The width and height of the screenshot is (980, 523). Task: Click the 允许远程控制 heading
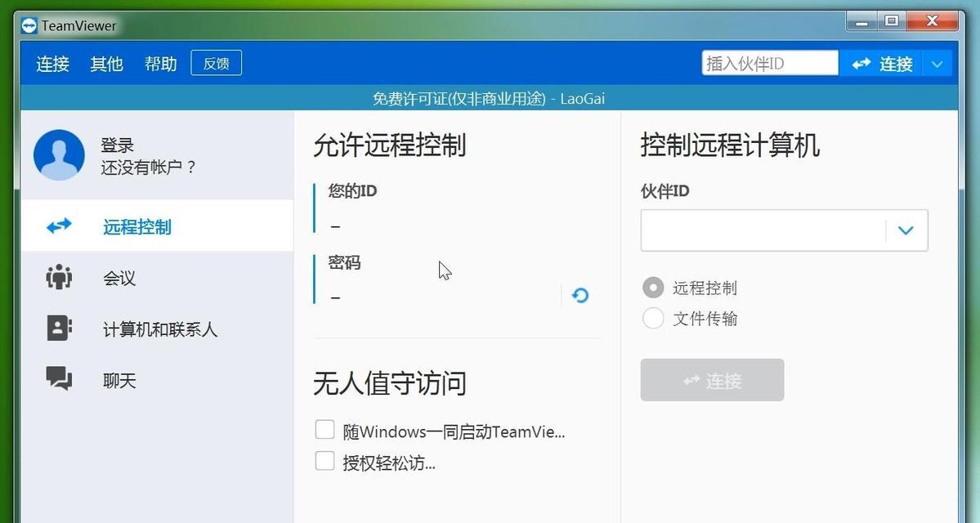389,145
